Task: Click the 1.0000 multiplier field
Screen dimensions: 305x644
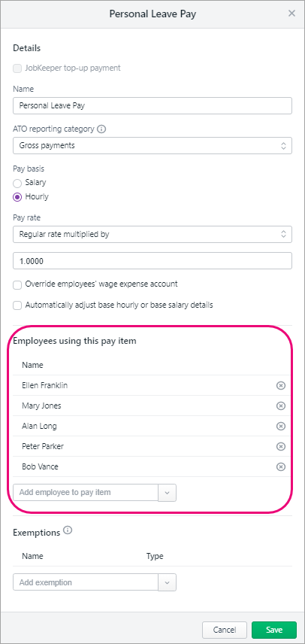Action: (152, 261)
